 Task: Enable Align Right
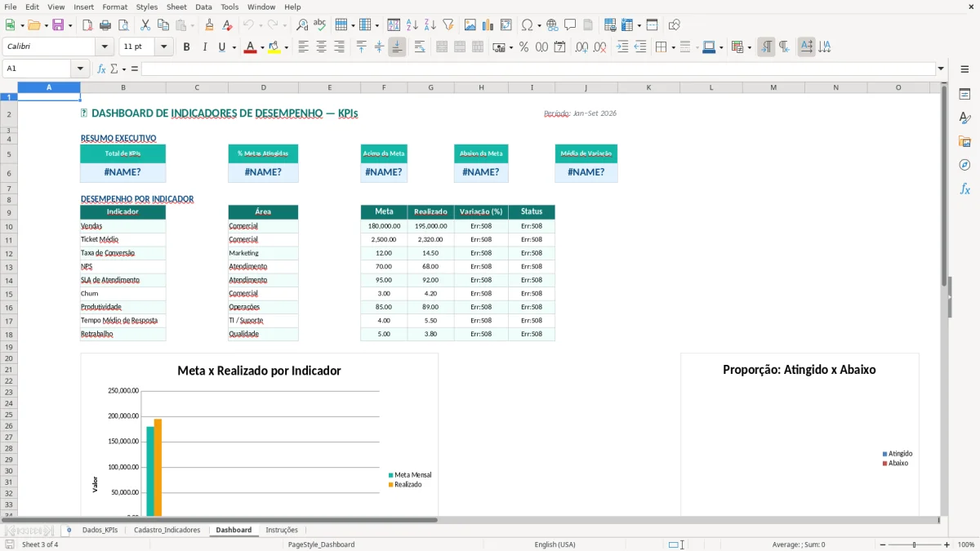[x=339, y=47]
